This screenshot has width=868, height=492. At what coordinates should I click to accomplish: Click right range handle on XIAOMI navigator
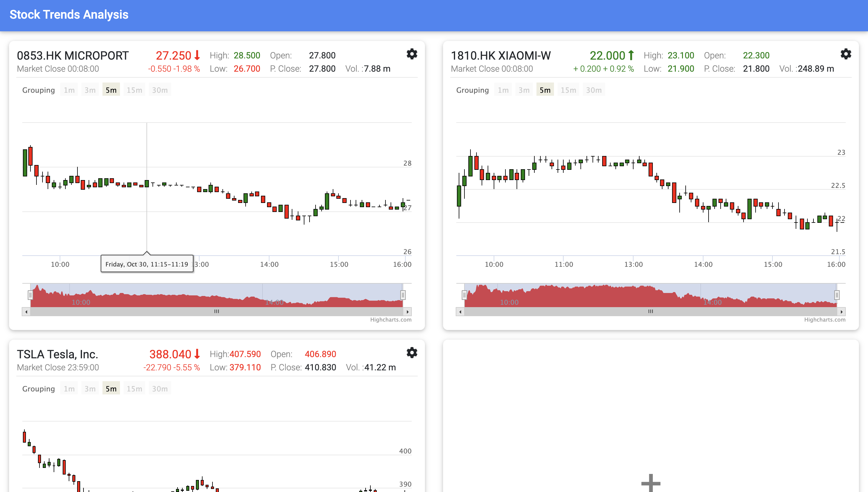(837, 295)
